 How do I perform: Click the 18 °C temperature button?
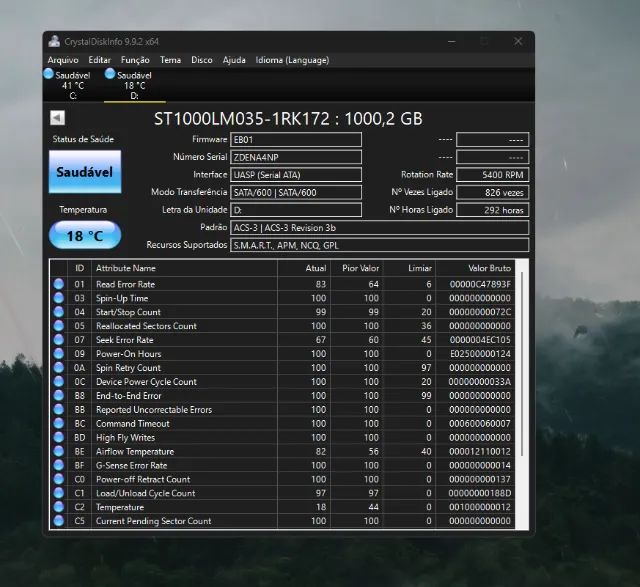[85, 236]
